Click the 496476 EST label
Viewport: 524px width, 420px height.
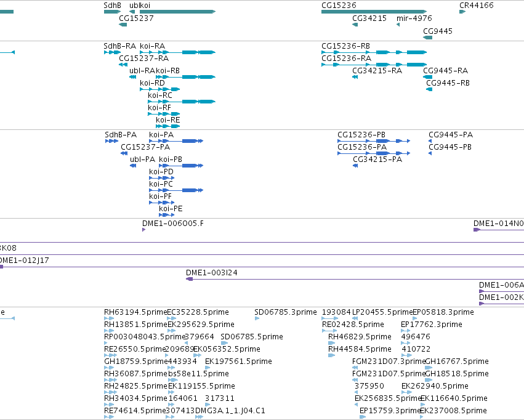pyautogui.click(x=416, y=337)
